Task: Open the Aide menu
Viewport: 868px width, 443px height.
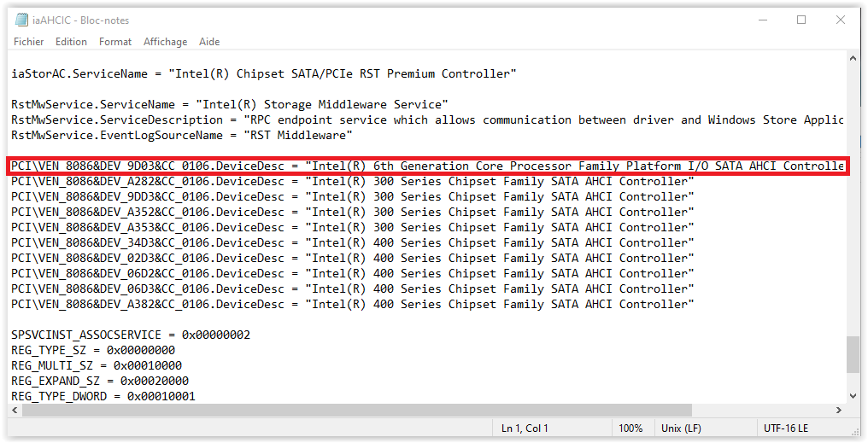Action: click(209, 42)
